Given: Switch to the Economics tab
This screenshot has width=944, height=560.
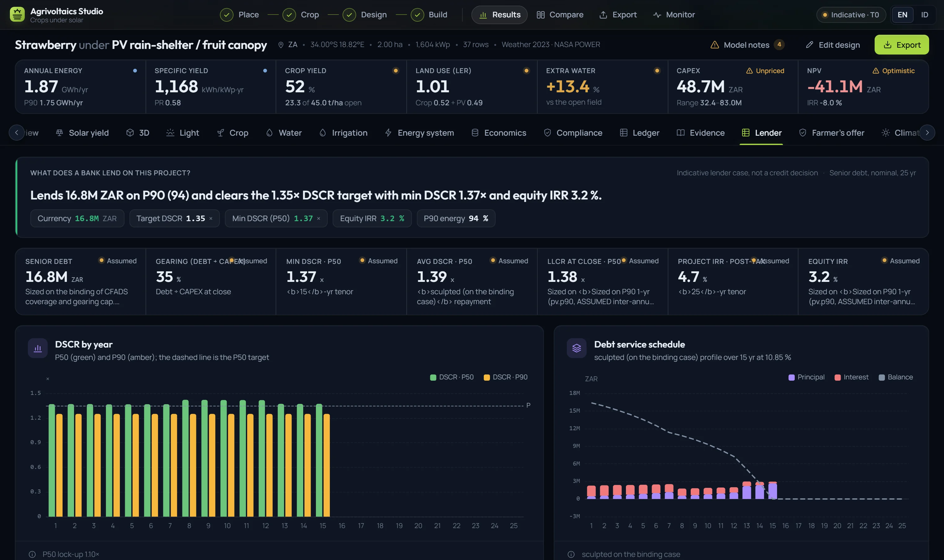Looking at the screenshot, I should point(499,133).
